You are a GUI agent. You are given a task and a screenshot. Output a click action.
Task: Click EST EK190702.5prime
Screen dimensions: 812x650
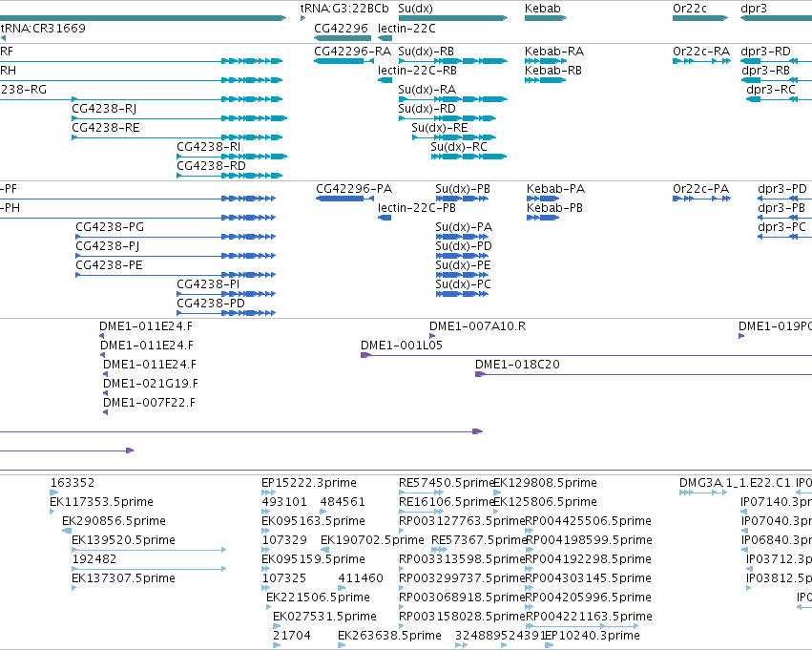pos(372,540)
